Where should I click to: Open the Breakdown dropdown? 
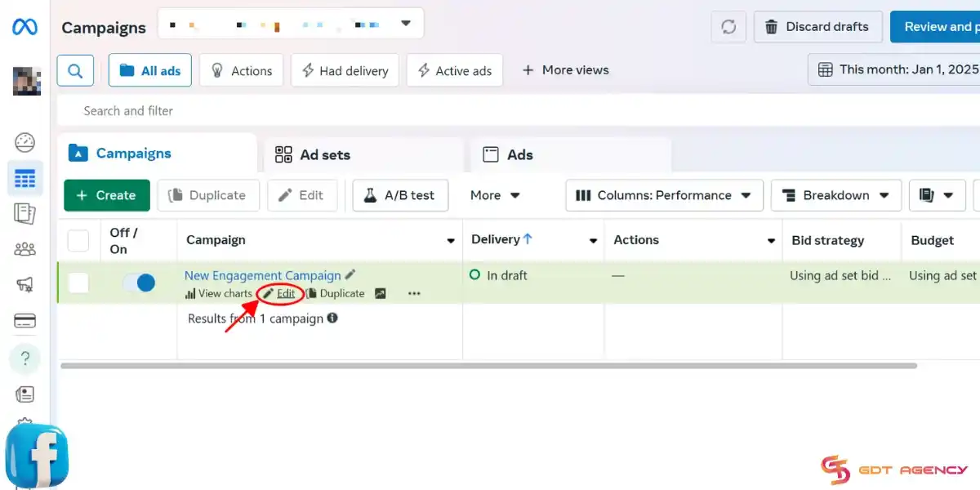tap(836, 195)
